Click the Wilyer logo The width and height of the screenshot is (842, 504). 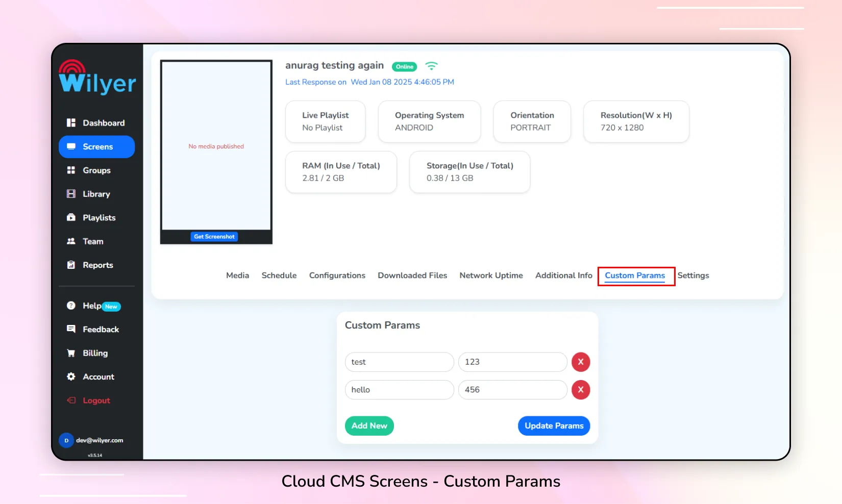click(x=97, y=77)
